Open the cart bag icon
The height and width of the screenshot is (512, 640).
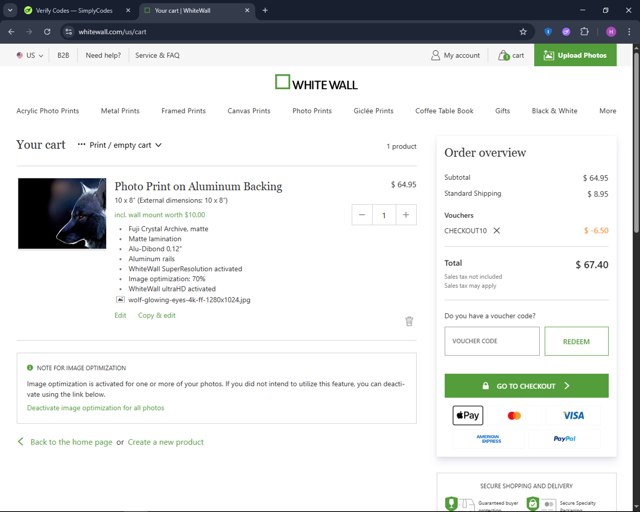coord(503,55)
